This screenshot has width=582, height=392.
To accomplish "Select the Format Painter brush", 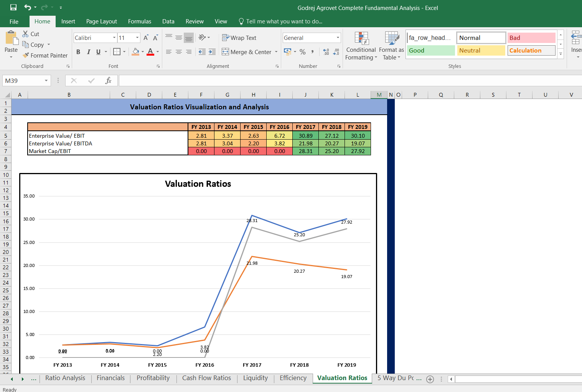I will (x=26, y=55).
